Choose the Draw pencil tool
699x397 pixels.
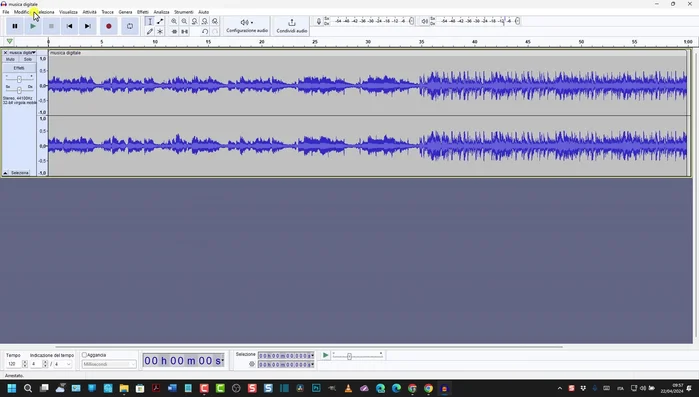click(150, 32)
